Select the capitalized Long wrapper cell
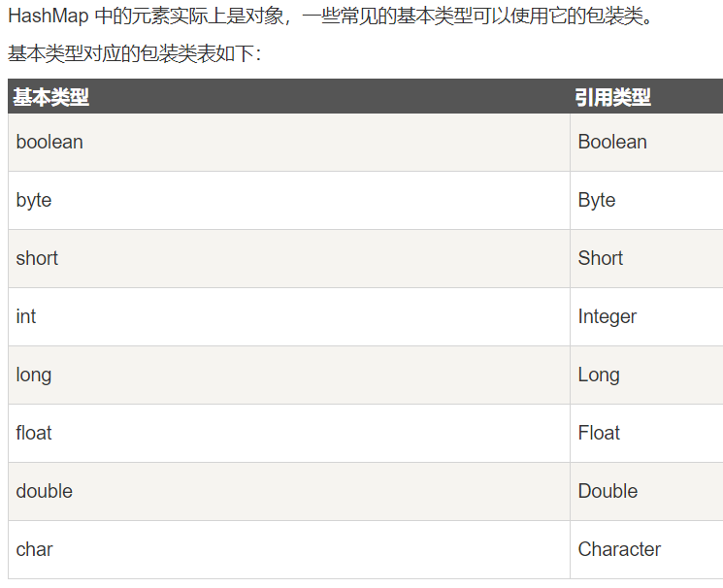This screenshot has height=588, width=723. coord(599,375)
